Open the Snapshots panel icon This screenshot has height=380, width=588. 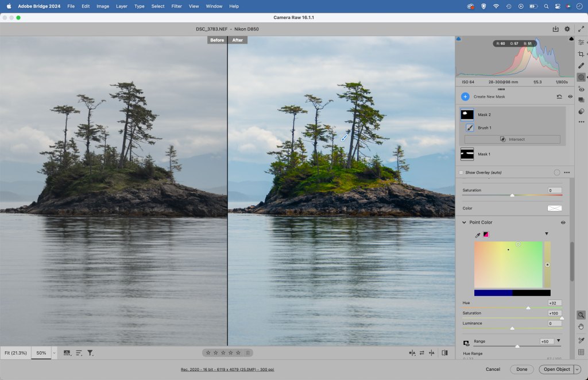(x=581, y=100)
